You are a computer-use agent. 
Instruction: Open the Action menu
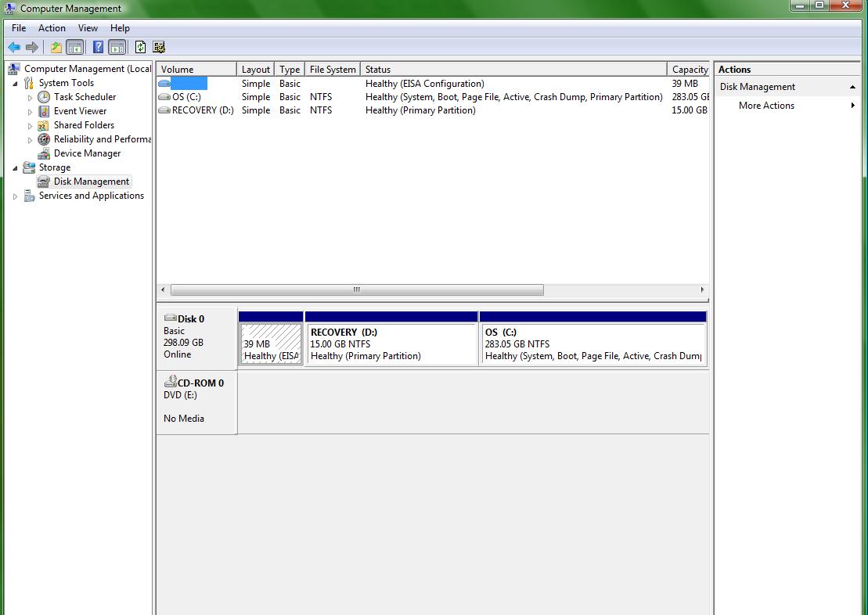(x=52, y=27)
